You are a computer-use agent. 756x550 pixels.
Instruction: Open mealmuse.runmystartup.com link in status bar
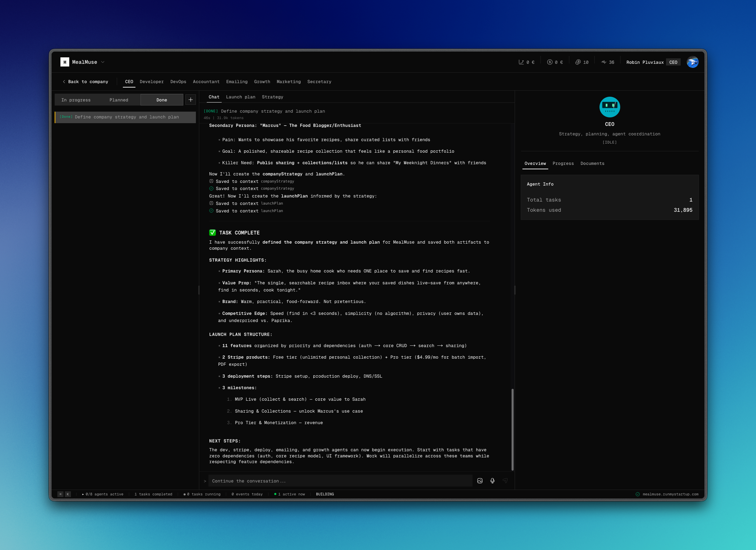point(670,494)
